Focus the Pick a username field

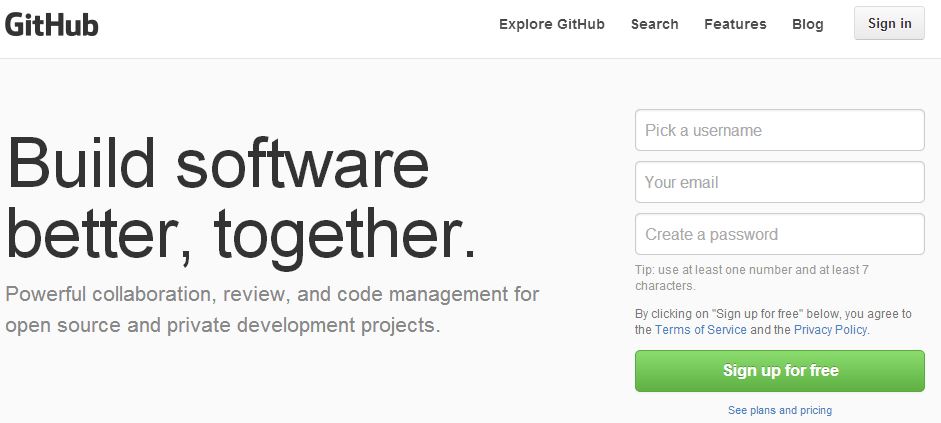(x=780, y=130)
